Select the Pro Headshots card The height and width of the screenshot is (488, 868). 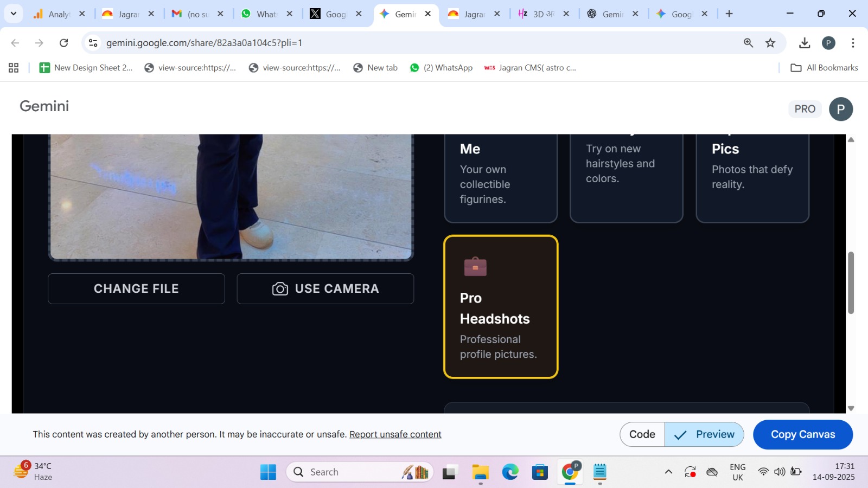pyautogui.click(x=500, y=306)
